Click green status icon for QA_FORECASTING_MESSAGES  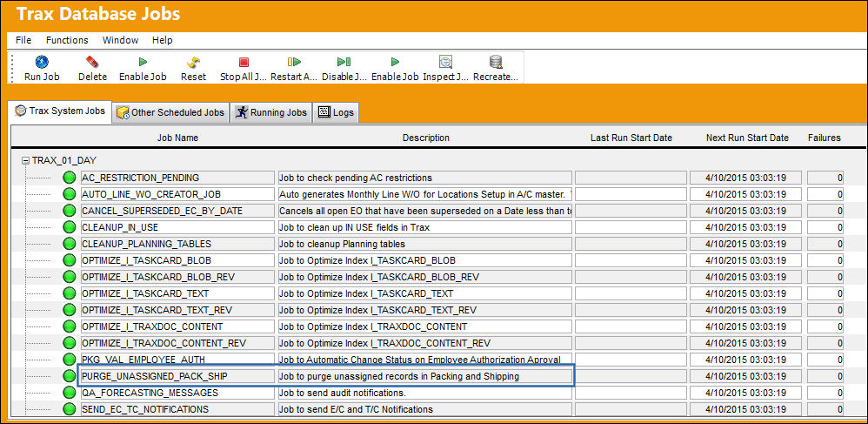[x=70, y=393]
